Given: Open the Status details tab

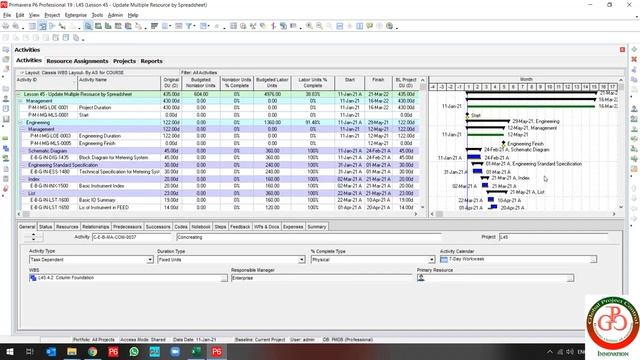Looking at the screenshot, I should tap(45, 227).
